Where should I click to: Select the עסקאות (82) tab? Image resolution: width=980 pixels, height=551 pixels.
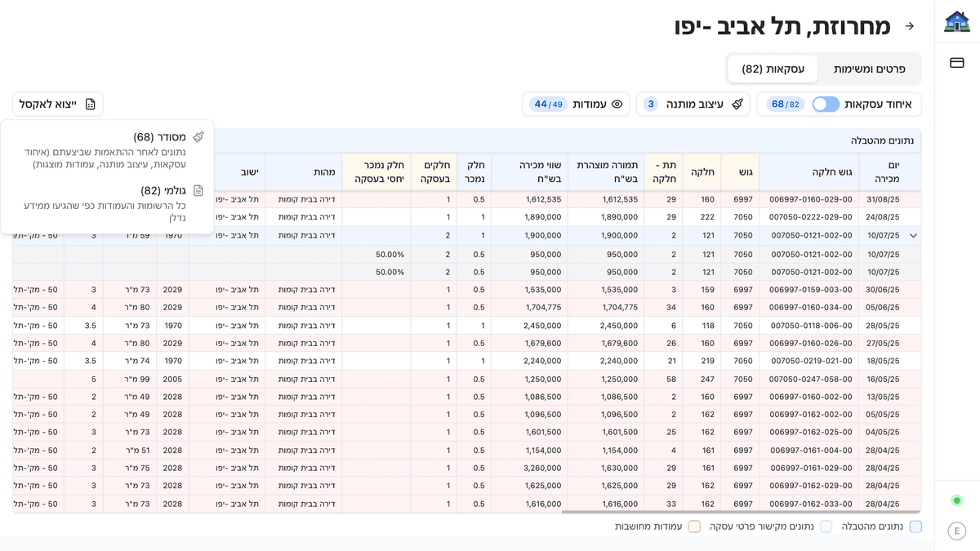point(773,69)
